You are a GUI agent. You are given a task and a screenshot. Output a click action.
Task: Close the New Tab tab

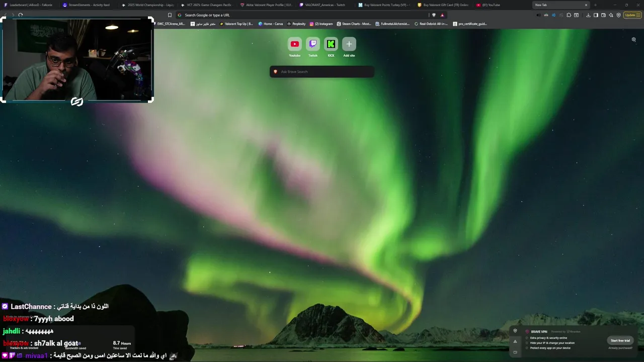586,5
